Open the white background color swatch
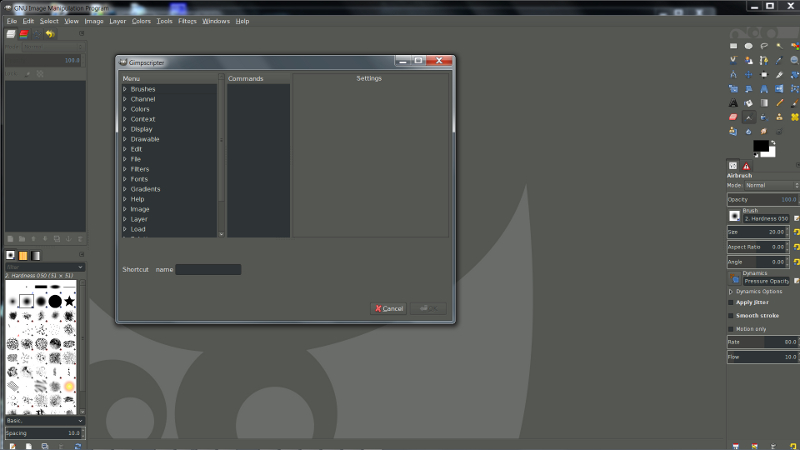800x450 pixels. (772, 153)
